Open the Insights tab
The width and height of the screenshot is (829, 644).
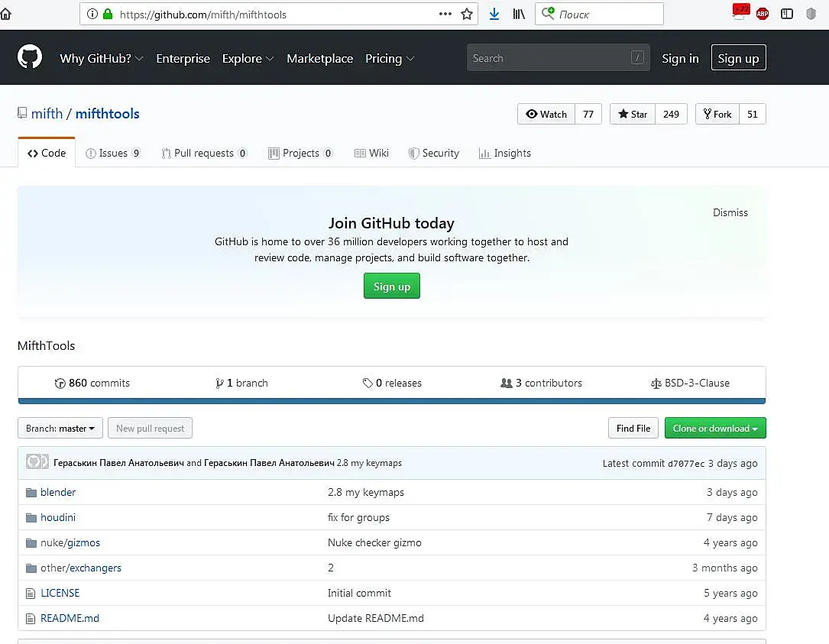[505, 154]
